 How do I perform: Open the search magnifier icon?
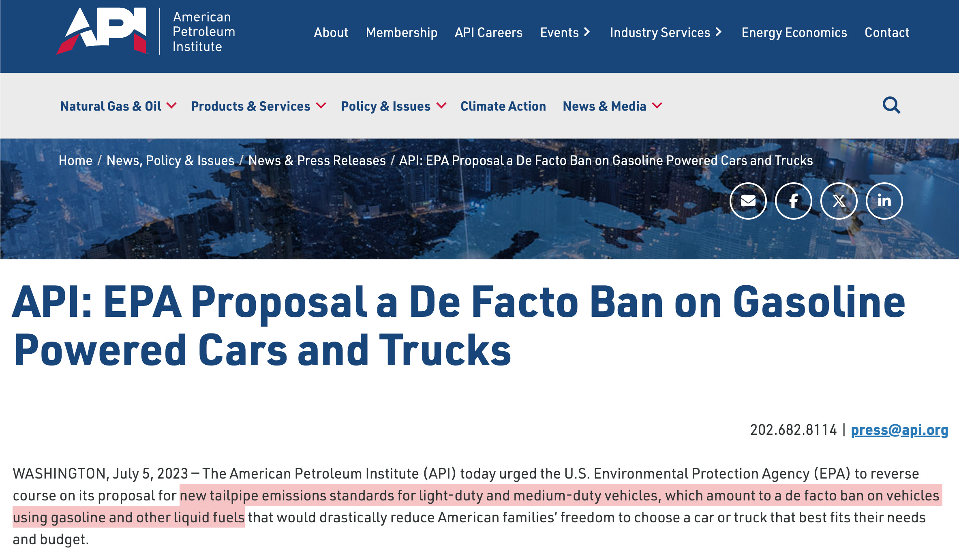coord(891,105)
